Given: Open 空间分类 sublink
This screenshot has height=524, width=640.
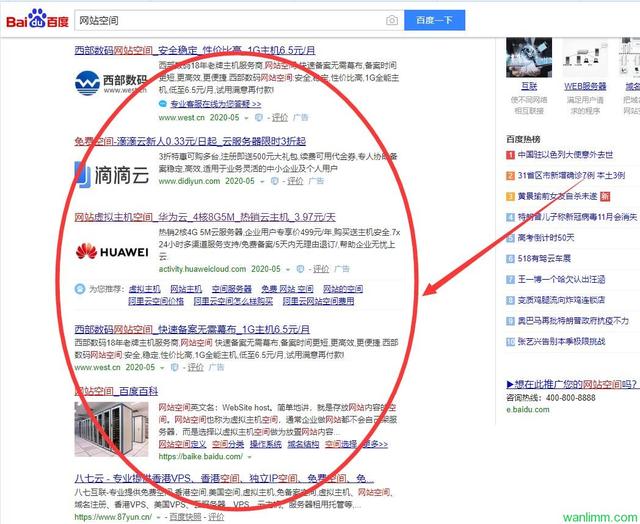Looking at the screenshot, I should tap(228, 444).
